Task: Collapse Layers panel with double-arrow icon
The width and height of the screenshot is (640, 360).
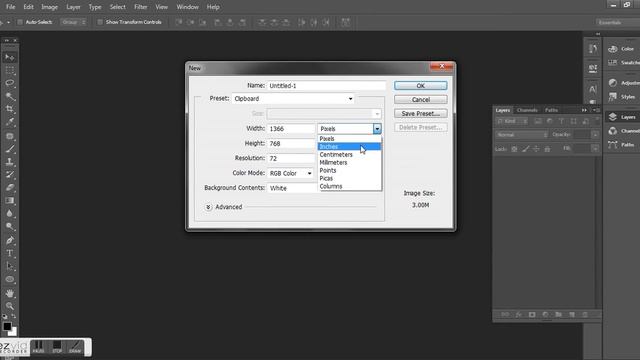Action: click(x=584, y=110)
